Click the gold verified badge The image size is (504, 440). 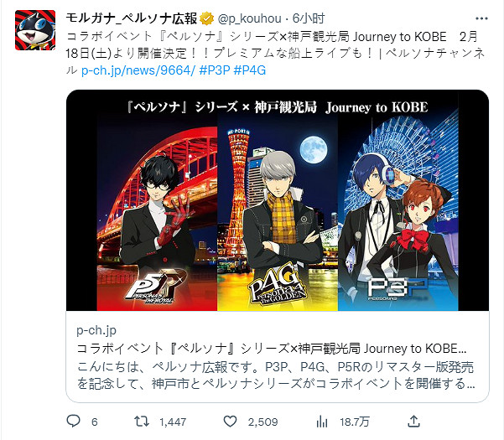coord(207,18)
